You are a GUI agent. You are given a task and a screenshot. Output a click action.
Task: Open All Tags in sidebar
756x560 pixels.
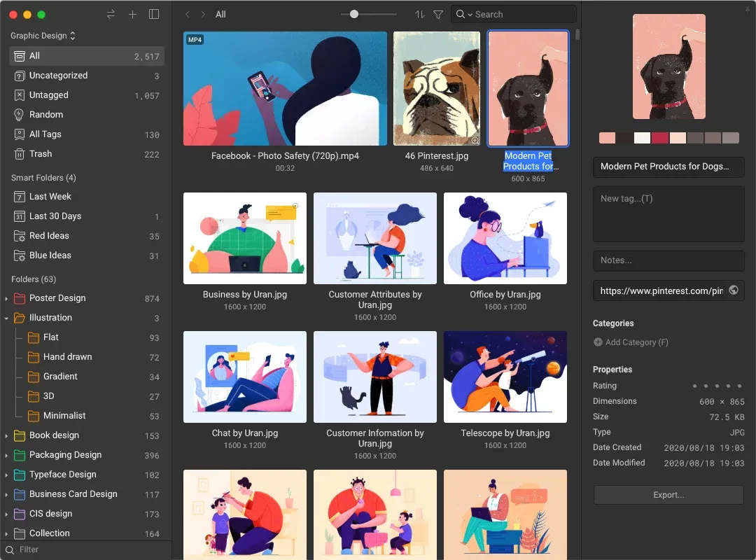tap(87, 134)
